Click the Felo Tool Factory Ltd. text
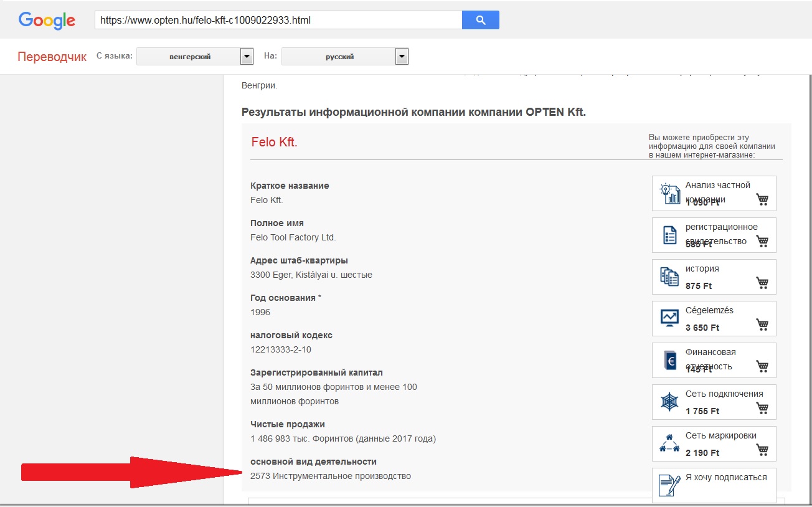This screenshot has width=812, height=507. (x=293, y=237)
